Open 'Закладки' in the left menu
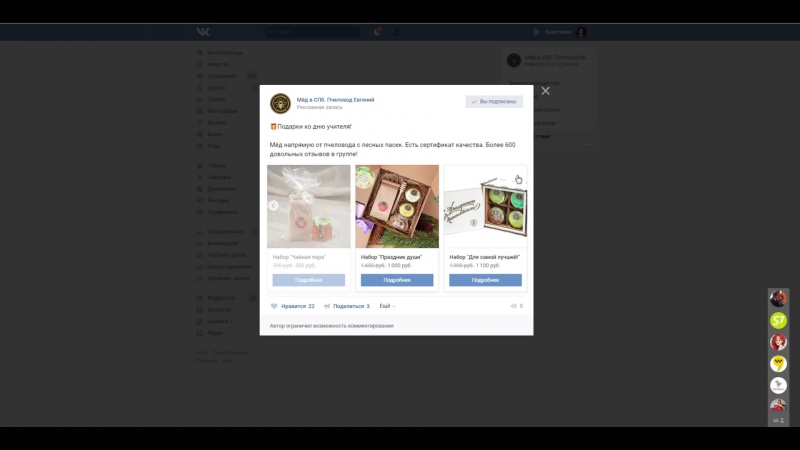The width and height of the screenshot is (800, 450). click(x=219, y=177)
